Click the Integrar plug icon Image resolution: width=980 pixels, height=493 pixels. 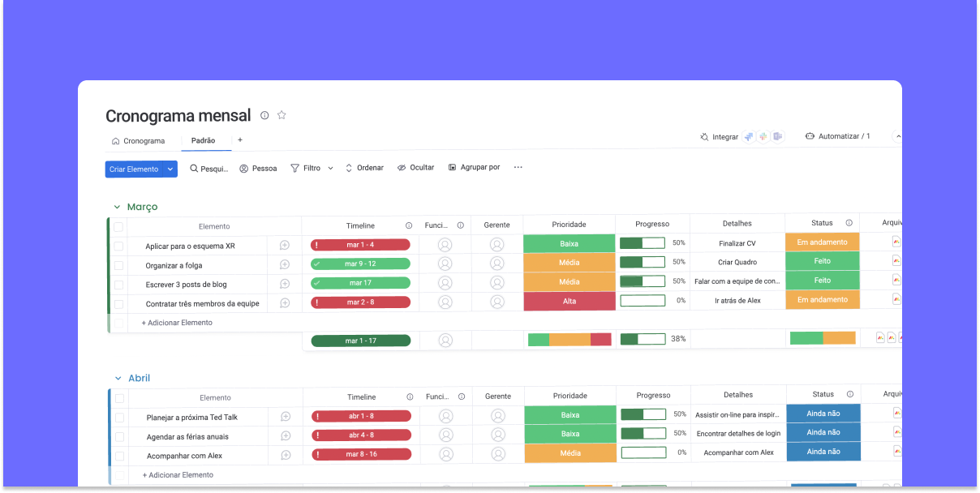click(704, 137)
